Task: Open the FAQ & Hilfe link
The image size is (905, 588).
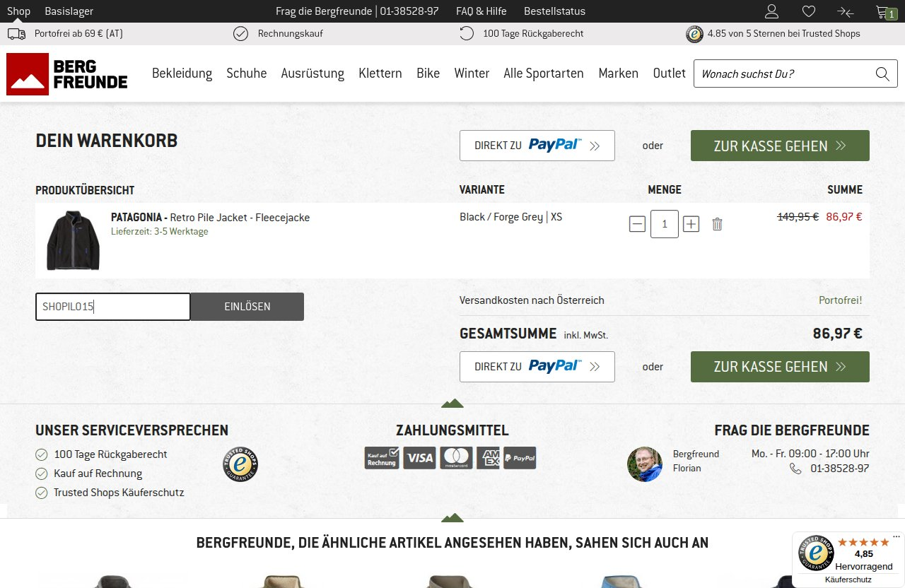Action: [x=481, y=11]
